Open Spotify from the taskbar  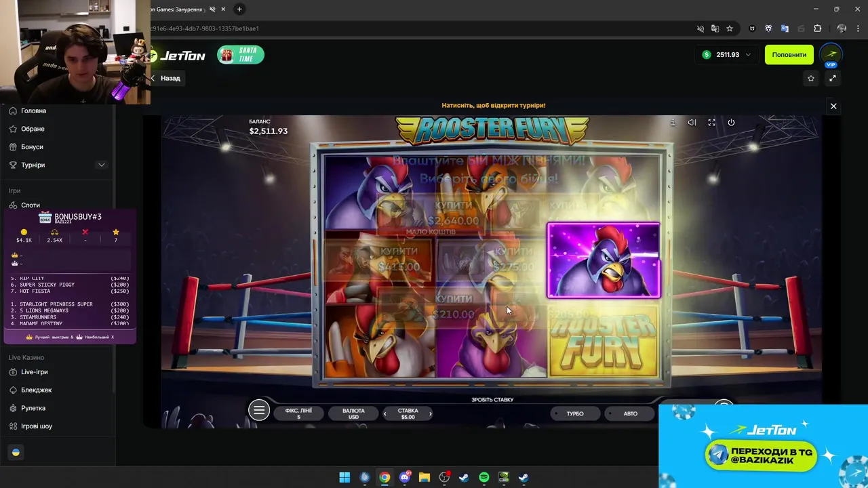[x=484, y=477]
